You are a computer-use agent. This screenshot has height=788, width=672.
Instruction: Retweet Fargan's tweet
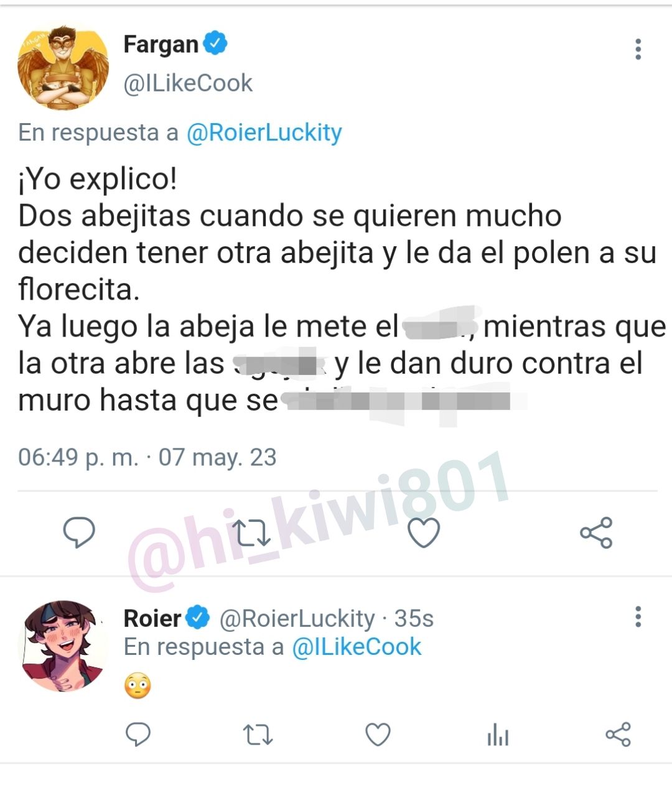click(251, 533)
